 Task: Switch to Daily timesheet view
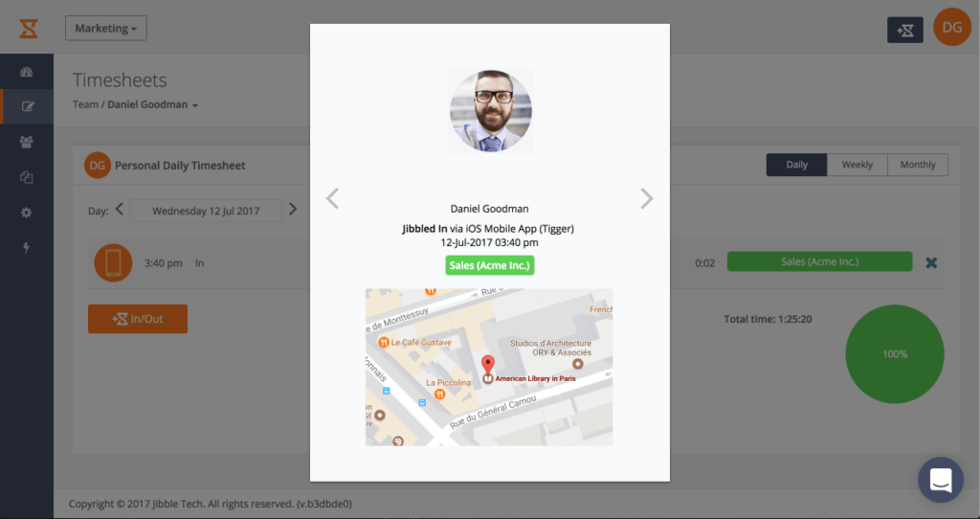(796, 165)
